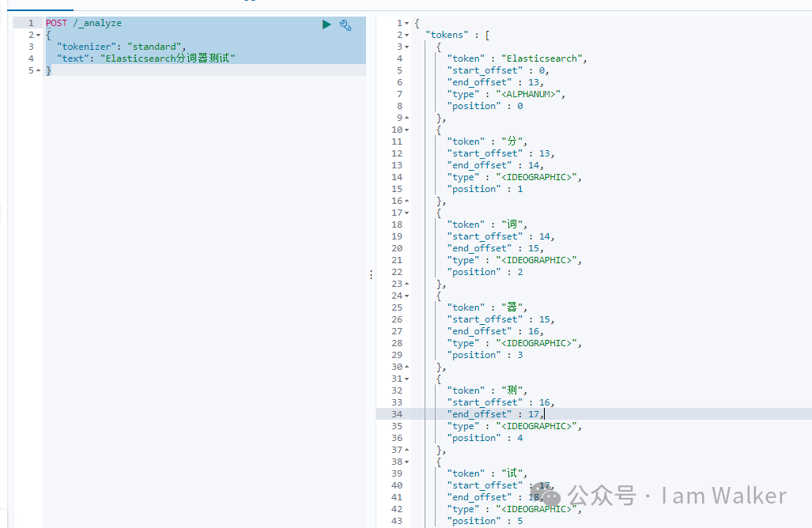The width and height of the screenshot is (812, 528).
Task: Click "<IDEOGRAPHIC>" type on response line 28
Action: (537, 343)
